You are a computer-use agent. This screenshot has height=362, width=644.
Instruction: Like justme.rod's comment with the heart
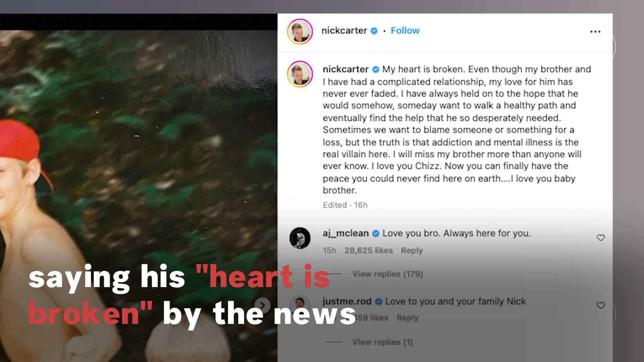point(601,305)
